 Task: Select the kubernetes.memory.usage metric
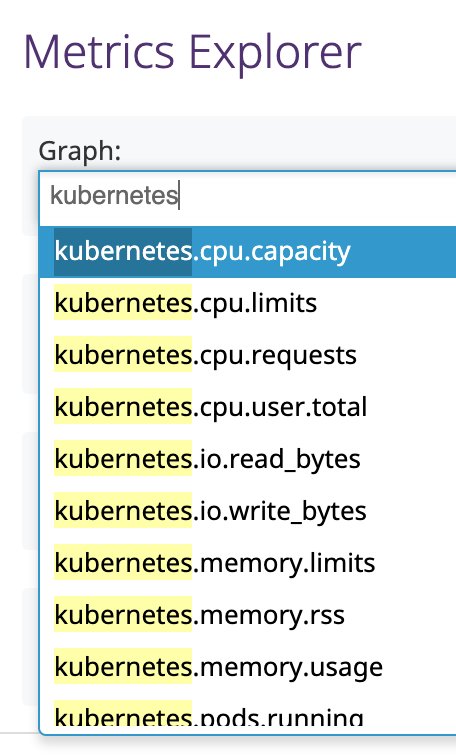point(248,667)
